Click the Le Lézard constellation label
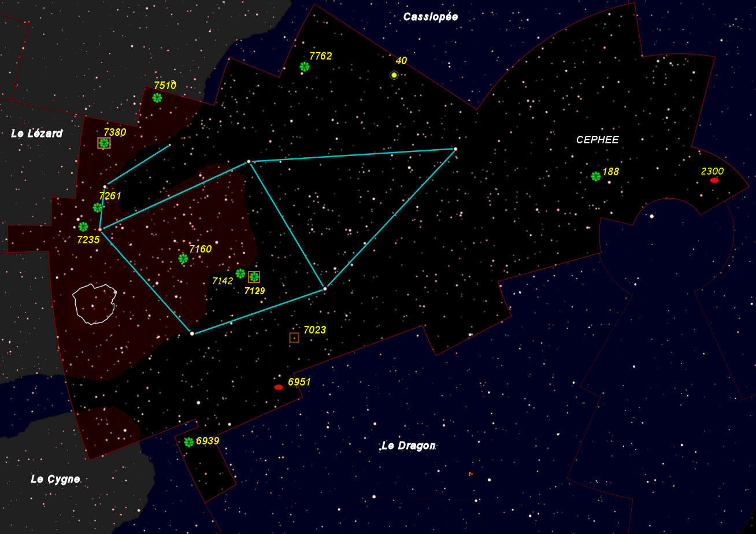The width and height of the screenshot is (756, 534). point(37,133)
